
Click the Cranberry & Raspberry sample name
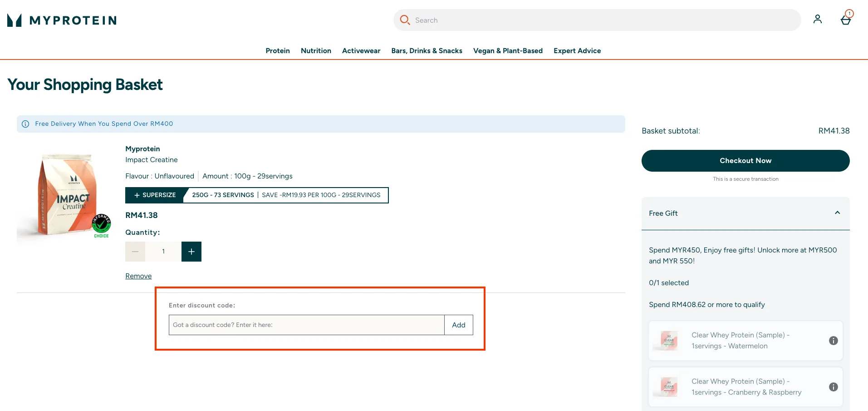tap(746, 387)
